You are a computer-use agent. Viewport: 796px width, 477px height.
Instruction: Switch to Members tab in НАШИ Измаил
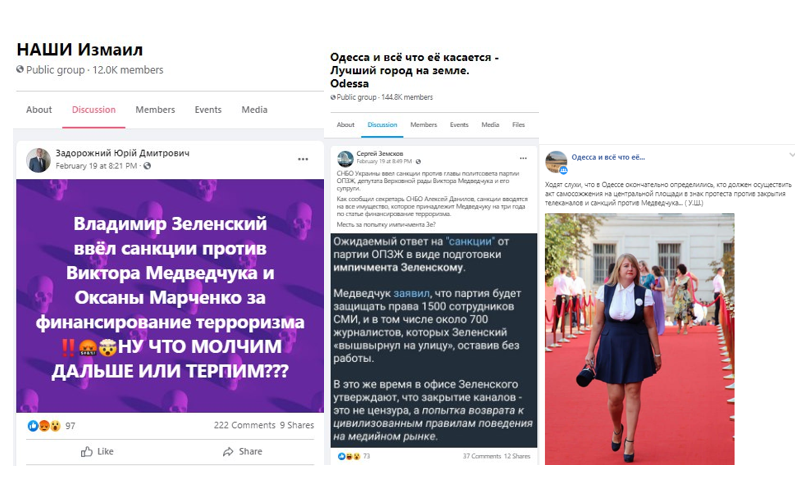tap(155, 110)
